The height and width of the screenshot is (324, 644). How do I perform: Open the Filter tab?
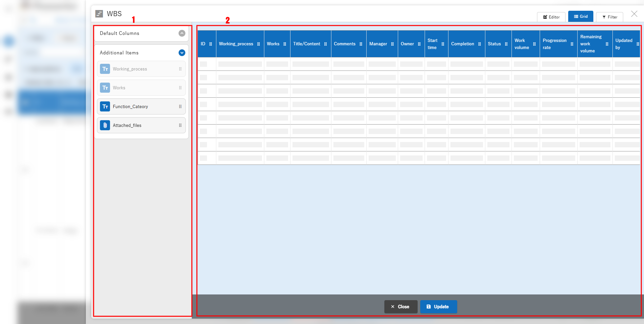click(x=609, y=17)
